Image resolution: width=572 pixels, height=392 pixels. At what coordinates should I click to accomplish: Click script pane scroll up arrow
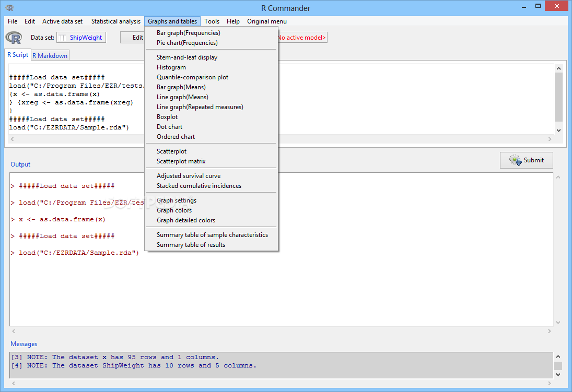click(558, 68)
